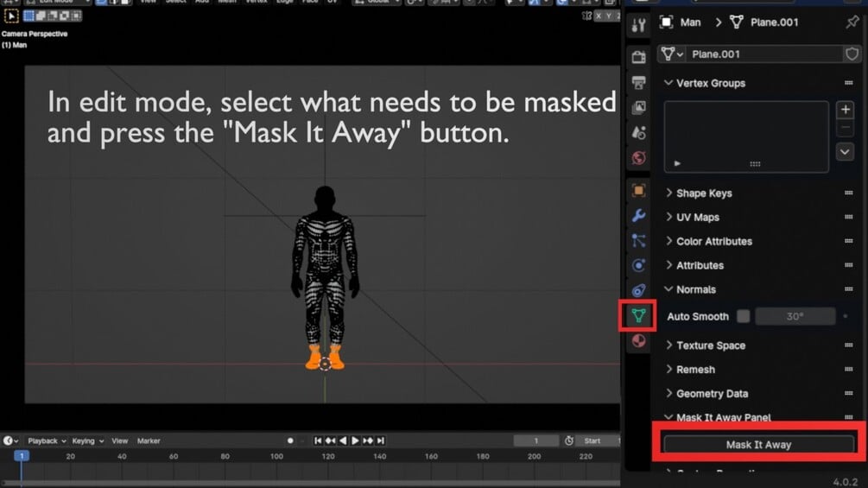Toggle Y mesh symmetry button

pyautogui.click(x=608, y=16)
